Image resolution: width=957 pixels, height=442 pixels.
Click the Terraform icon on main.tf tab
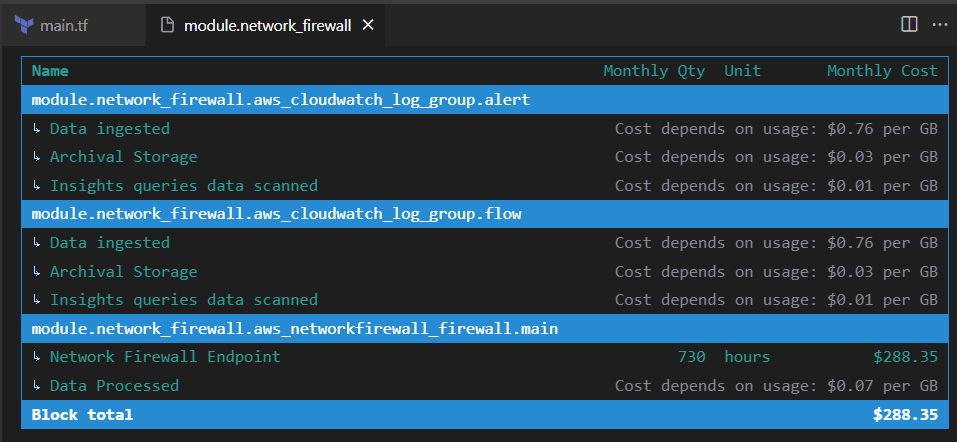[24, 25]
